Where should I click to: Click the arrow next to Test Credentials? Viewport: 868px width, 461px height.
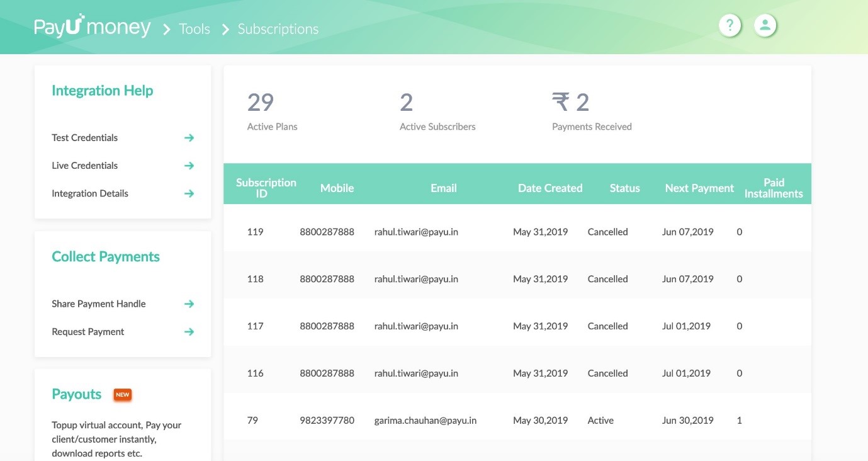click(x=189, y=137)
